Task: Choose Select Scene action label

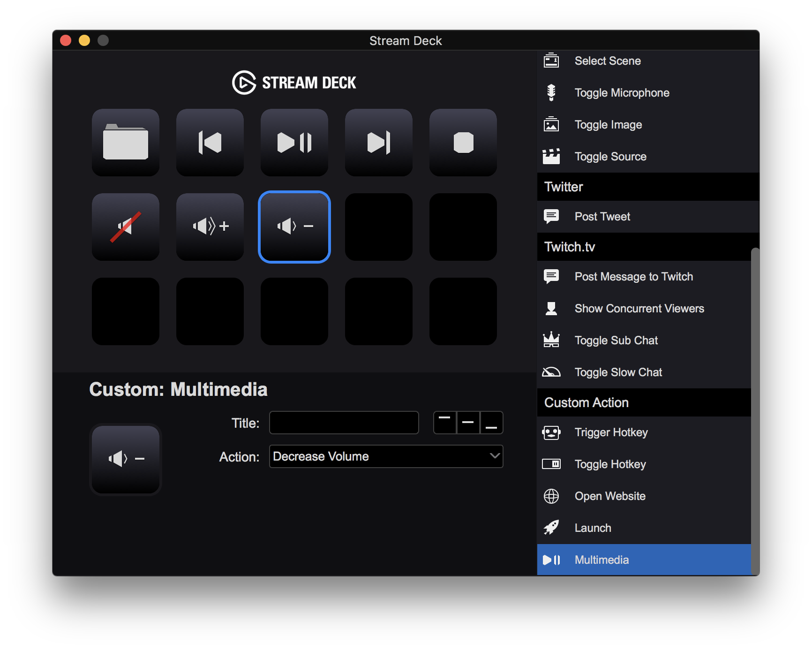Action: pos(608,61)
